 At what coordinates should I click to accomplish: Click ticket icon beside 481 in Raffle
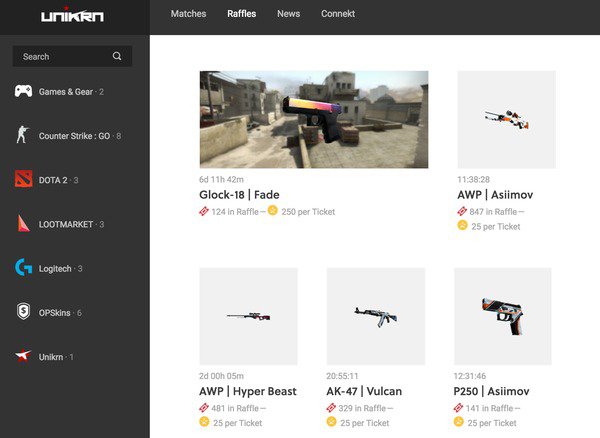point(204,408)
